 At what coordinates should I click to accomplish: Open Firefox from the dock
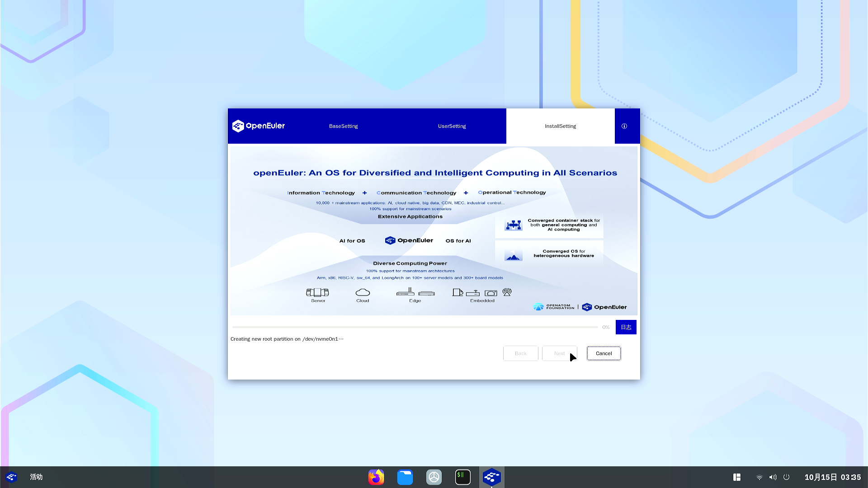pyautogui.click(x=376, y=477)
